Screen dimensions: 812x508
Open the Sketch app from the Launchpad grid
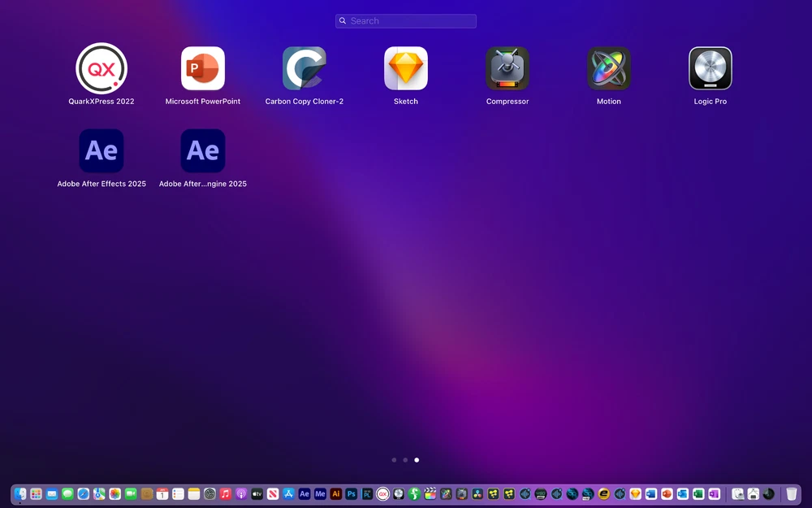[x=406, y=69]
